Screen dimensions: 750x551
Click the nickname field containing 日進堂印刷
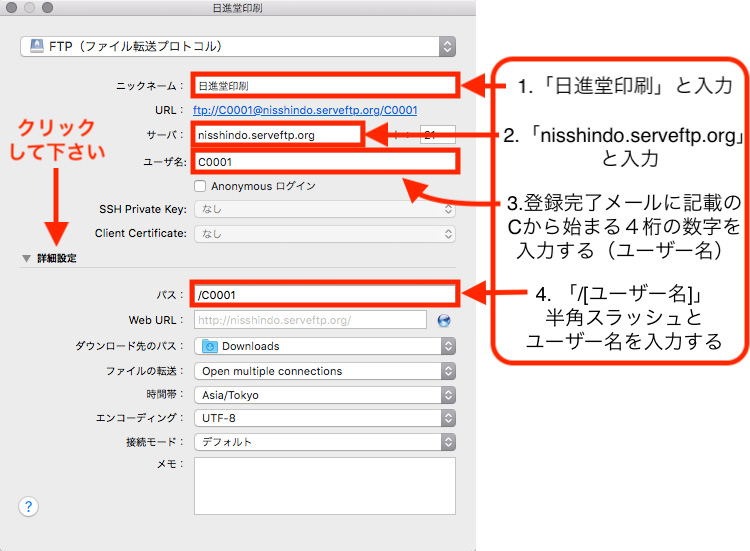tap(325, 86)
